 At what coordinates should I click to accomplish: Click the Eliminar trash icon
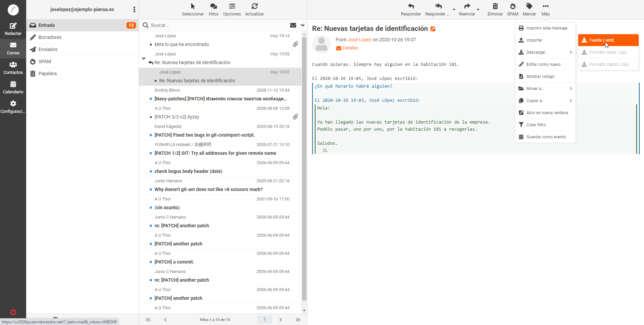pyautogui.click(x=495, y=6)
